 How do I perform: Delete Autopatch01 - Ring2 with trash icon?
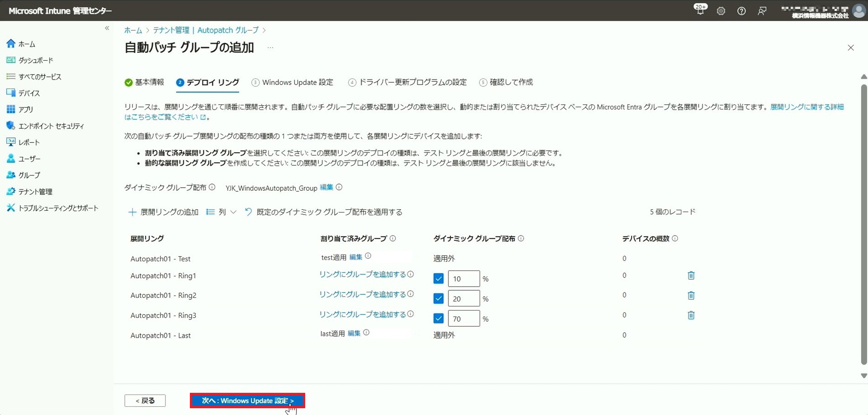click(691, 295)
